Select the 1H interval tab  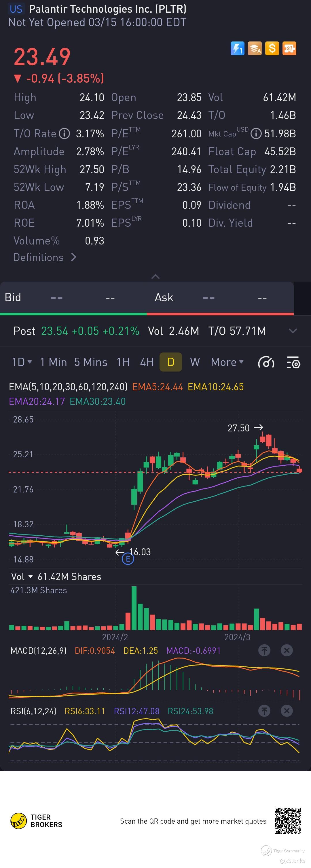point(123,362)
